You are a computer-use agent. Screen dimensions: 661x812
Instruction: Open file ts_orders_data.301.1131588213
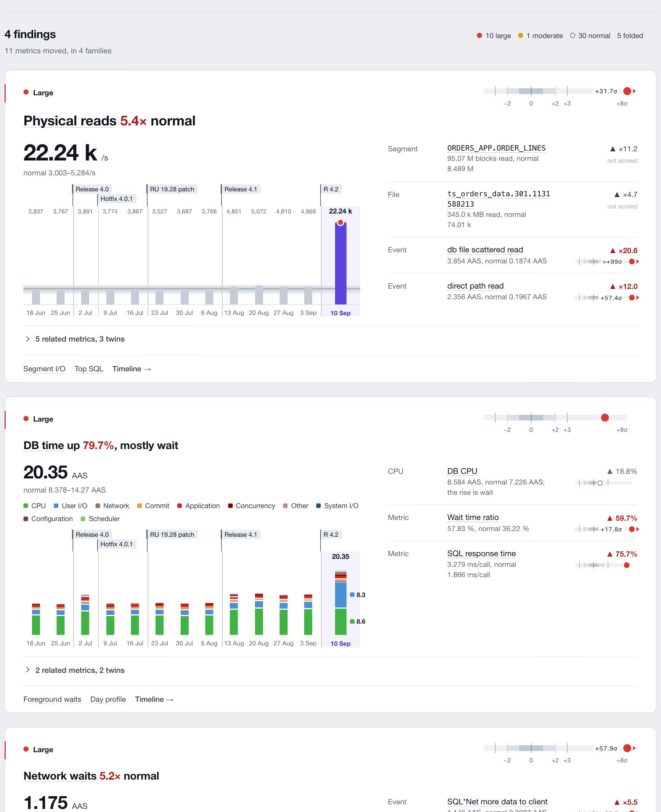[499, 199]
